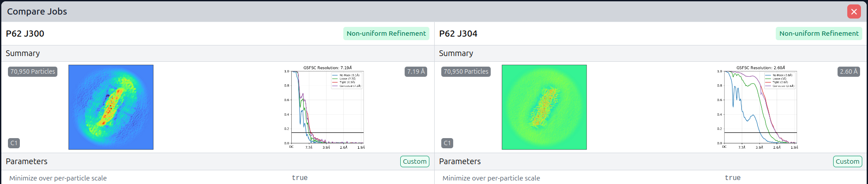Click the P62 J300 job title
868x184 pixels.
tap(25, 34)
